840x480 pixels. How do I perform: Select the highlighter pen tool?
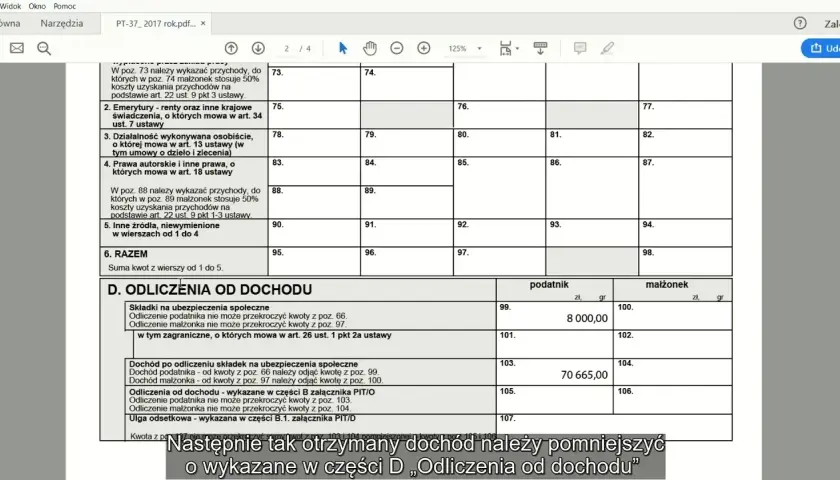[x=607, y=48]
